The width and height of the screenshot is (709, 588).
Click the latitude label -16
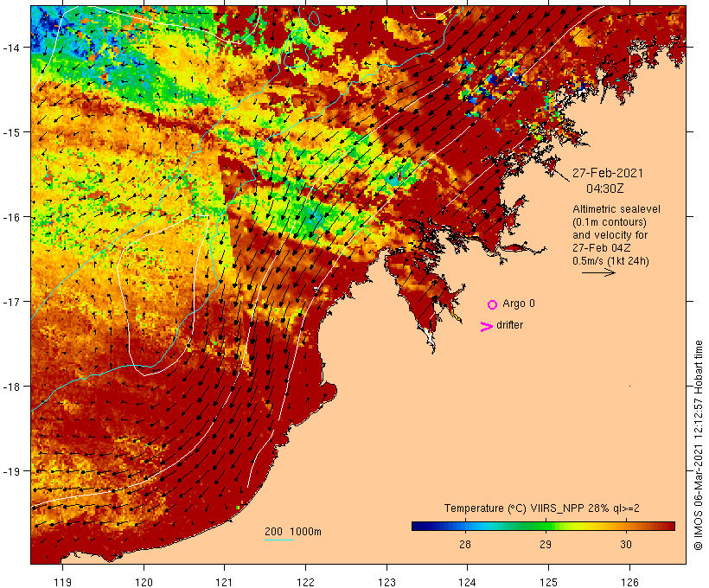[10, 217]
